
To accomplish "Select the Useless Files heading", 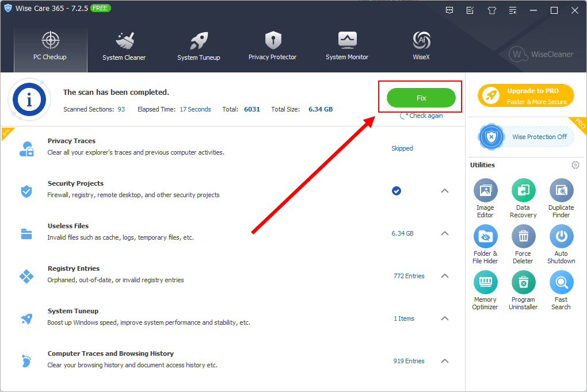I will click(68, 226).
